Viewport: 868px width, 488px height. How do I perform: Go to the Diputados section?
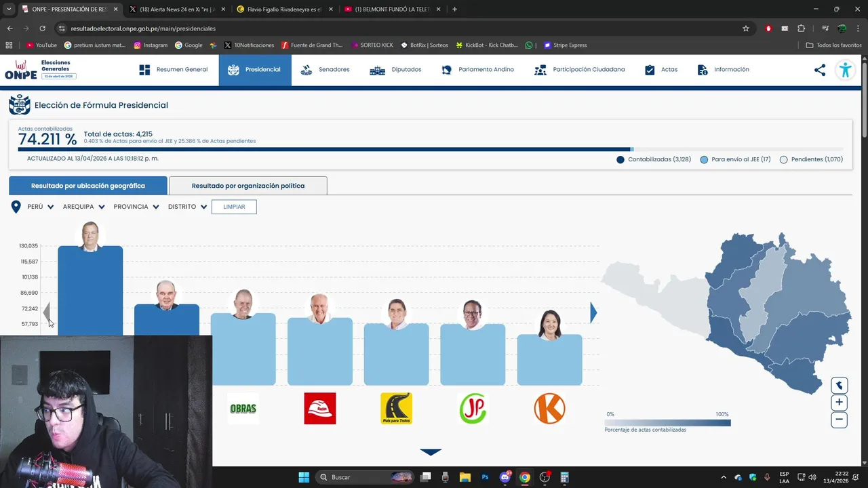[x=396, y=70]
